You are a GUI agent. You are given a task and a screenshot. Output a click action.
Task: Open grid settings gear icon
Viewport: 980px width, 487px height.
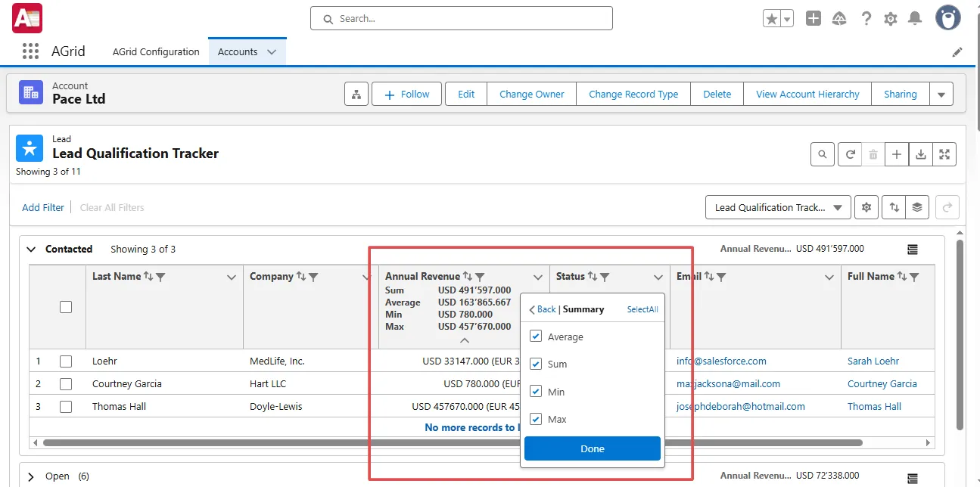[866, 207]
